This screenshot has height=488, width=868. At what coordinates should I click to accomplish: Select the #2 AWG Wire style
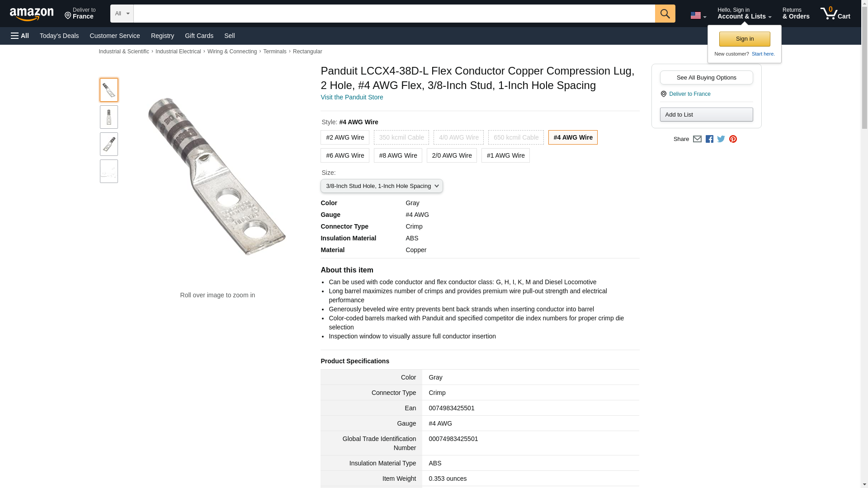[344, 137]
